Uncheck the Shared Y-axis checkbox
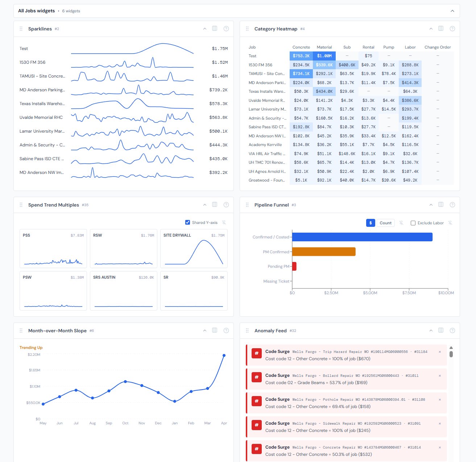The width and height of the screenshot is (476, 462). (x=187, y=222)
